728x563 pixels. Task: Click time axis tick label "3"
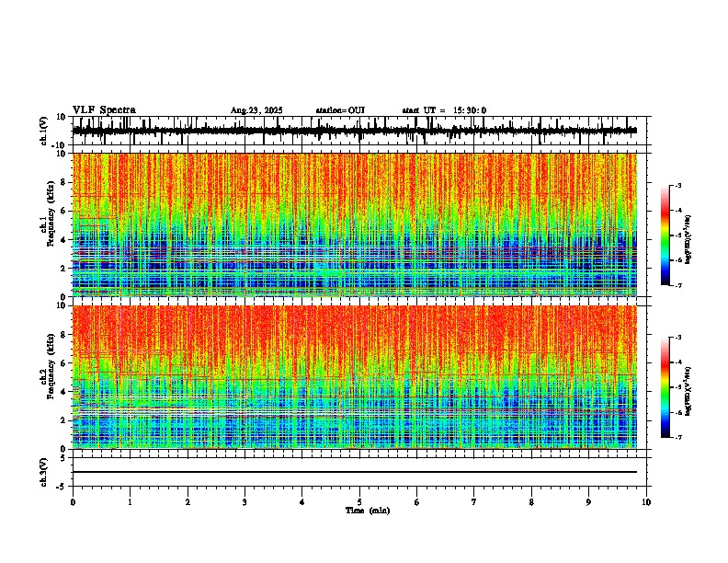(x=245, y=502)
